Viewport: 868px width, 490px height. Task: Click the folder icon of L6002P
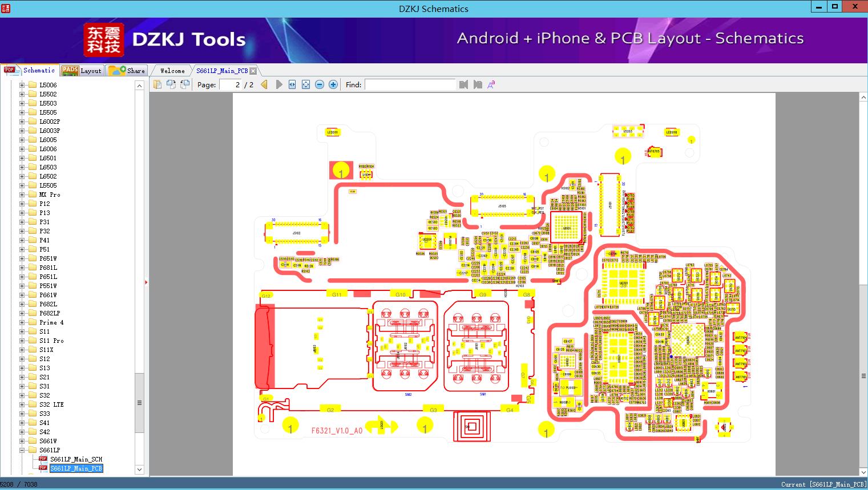click(x=33, y=122)
